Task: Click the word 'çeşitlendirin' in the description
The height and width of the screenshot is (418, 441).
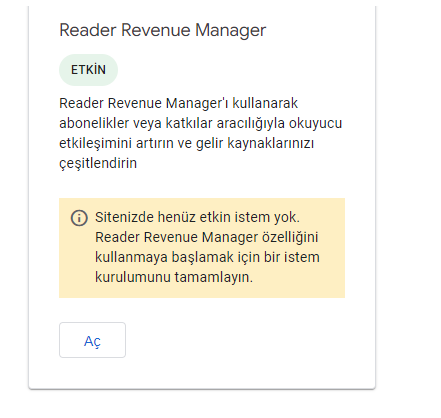Action: point(98,163)
